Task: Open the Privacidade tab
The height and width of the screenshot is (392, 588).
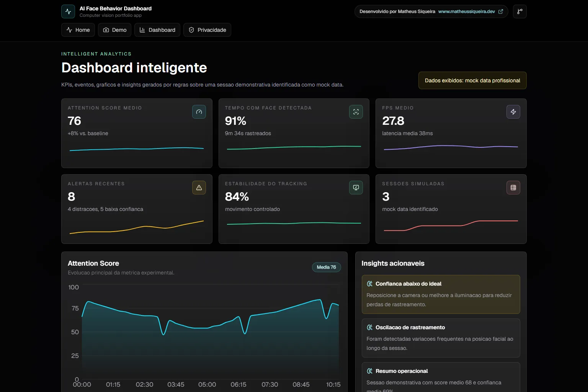Action: point(207,30)
